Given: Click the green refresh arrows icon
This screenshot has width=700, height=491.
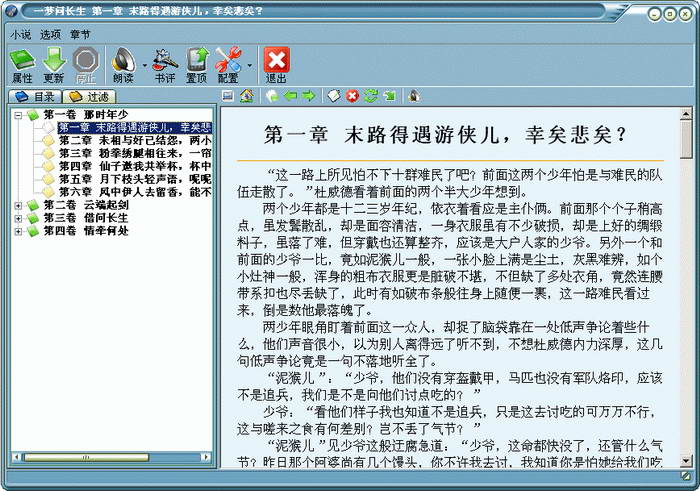Looking at the screenshot, I should 371,96.
